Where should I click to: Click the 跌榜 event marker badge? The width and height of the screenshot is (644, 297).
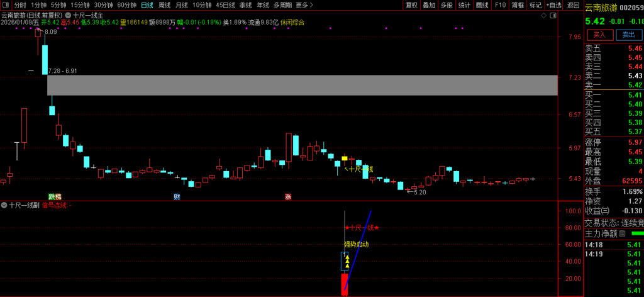(x=55, y=197)
